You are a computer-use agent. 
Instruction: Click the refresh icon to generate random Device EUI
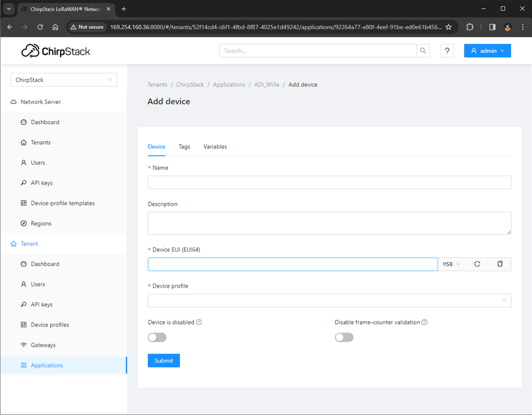click(x=477, y=264)
